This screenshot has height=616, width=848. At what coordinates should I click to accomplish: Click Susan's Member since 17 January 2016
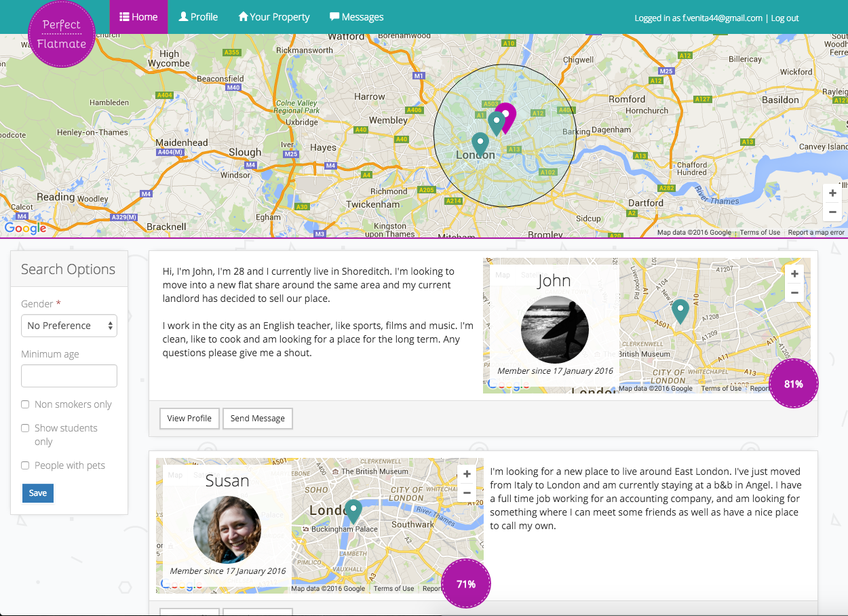click(x=227, y=571)
